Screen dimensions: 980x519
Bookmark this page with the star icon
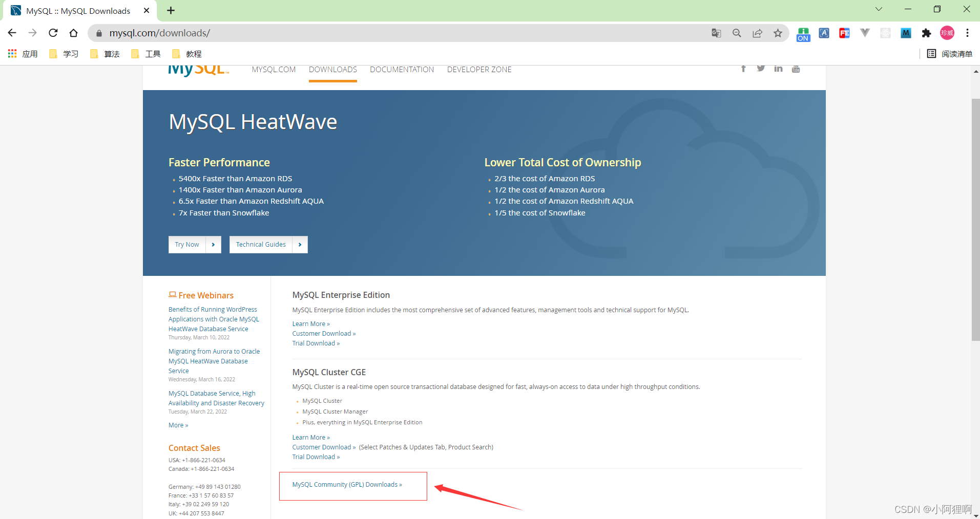(778, 33)
